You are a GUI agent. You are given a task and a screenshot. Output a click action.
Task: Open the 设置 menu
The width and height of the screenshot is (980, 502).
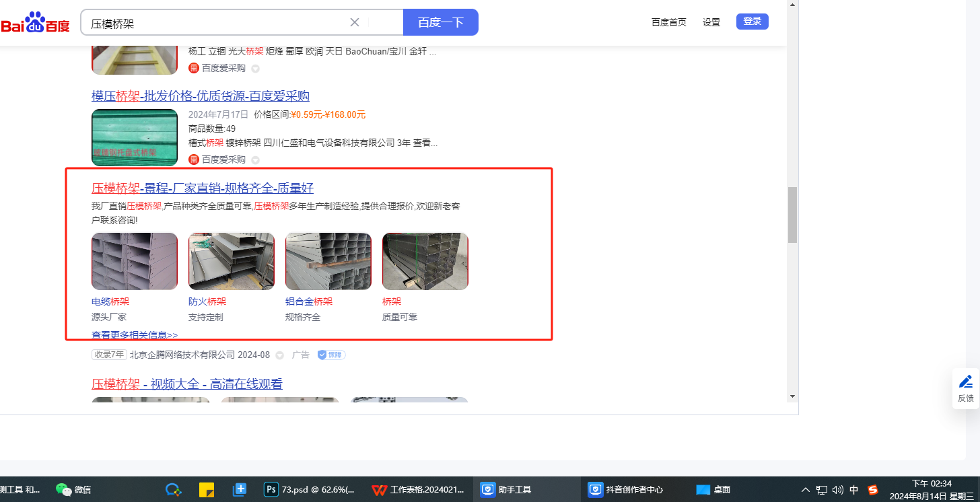711,22
